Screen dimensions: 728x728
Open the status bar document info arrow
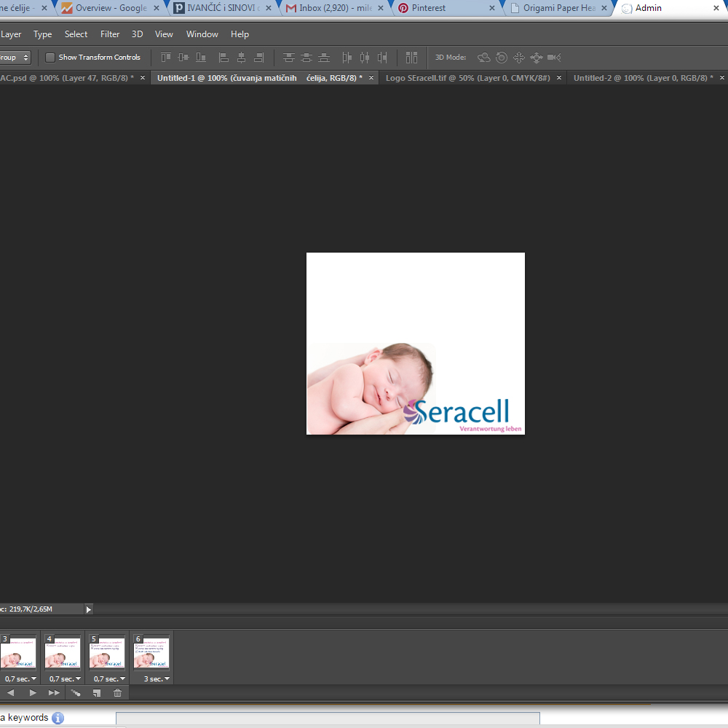[x=89, y=609]
